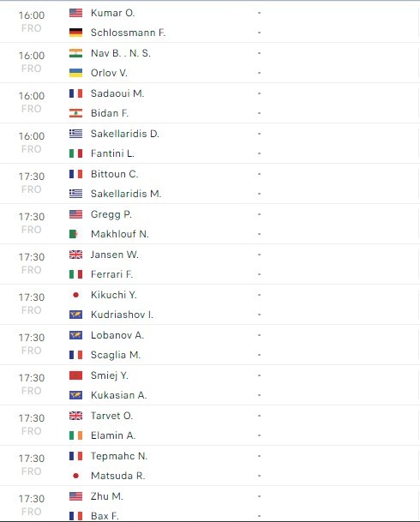Click the world flag beside Kudriashov I.
The height and width of the screenshot is (522, 420).
pyautogui.click(x=75, y=315)
